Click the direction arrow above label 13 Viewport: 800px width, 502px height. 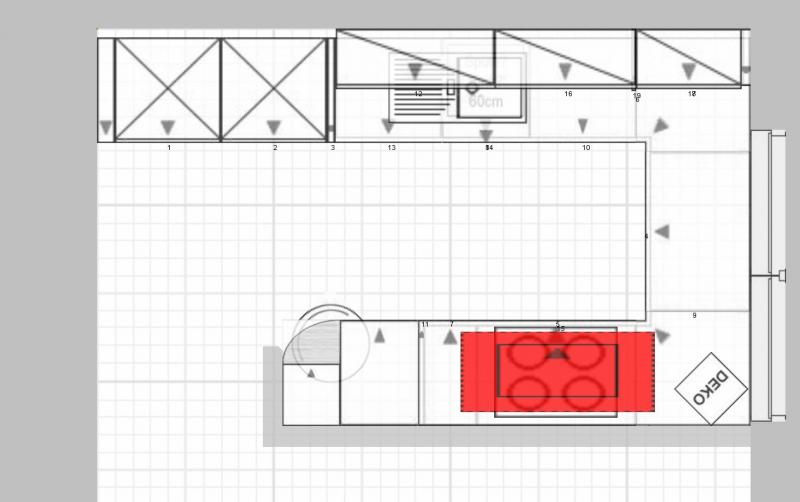tap(388, 126)
